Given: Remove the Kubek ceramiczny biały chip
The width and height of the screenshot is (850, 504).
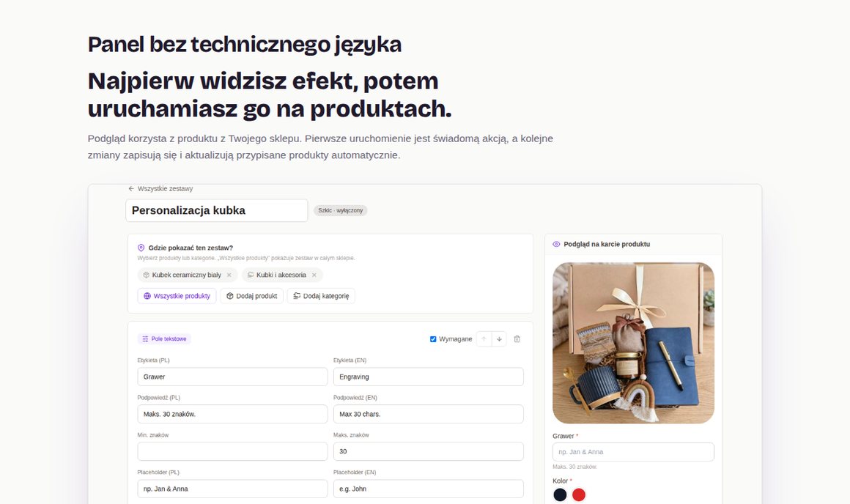Looking at the screenshot, I should 229,275.
